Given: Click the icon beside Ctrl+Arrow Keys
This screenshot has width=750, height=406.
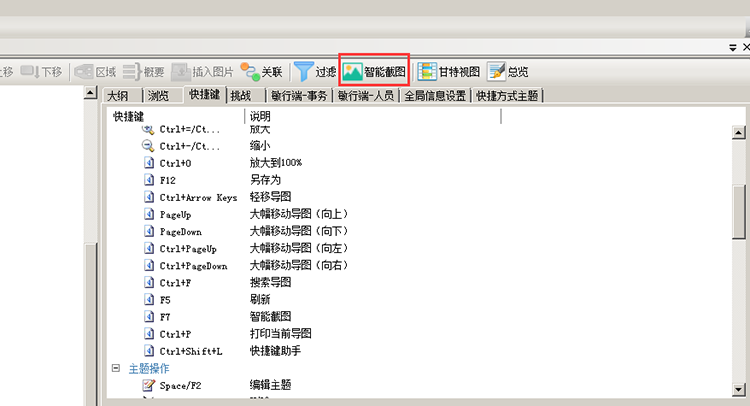Looking at the screenshot, I should pos(149,197).
